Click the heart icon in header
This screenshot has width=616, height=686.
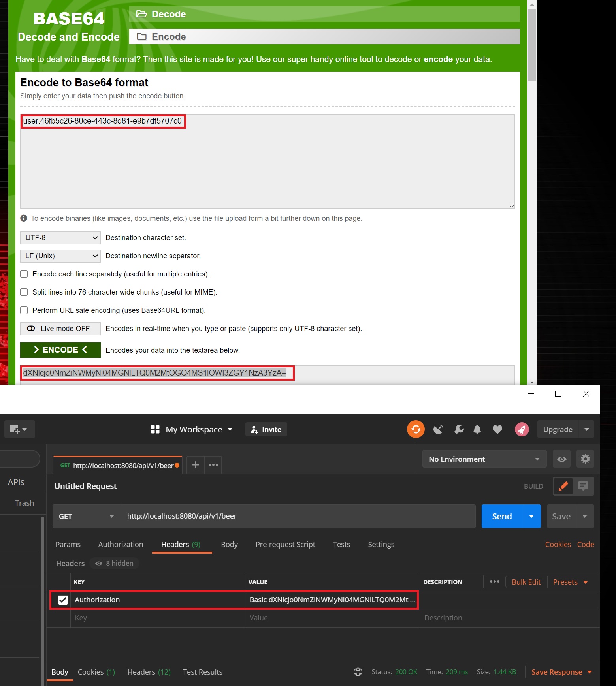coord(497,429)
